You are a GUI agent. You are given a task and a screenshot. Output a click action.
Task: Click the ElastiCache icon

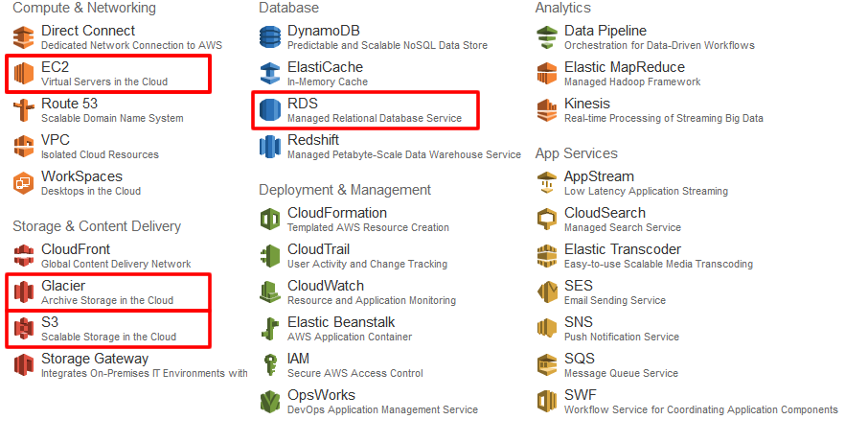click(270, 74)
